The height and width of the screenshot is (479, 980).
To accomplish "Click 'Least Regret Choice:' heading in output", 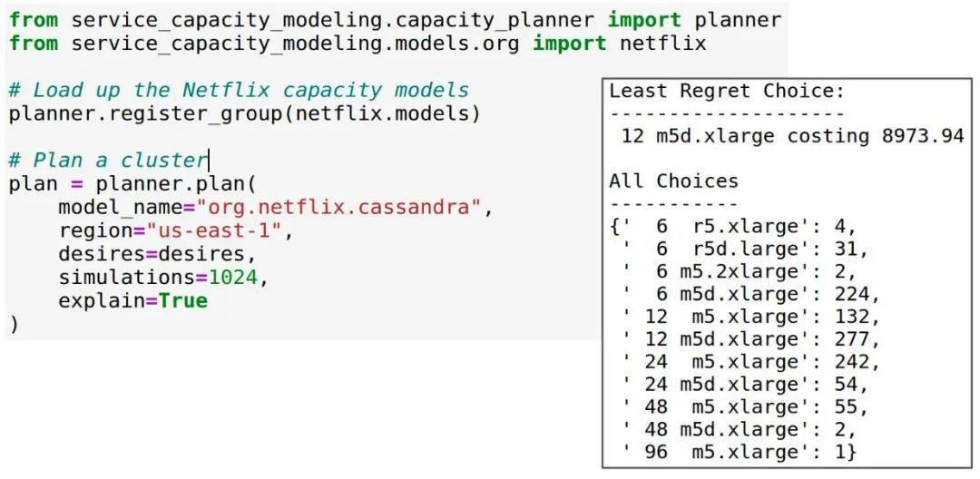I will 727,92.
